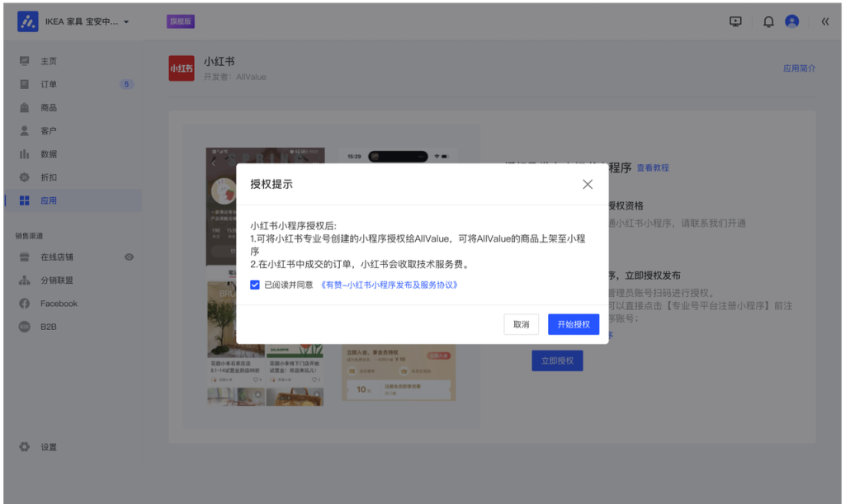
Task: Toggle the 在线店铺 eye preview icon
Action: click(129, 257)
